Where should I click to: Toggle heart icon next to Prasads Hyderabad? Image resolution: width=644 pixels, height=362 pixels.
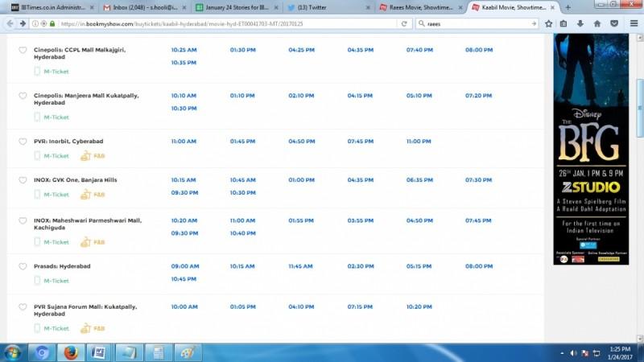point(23,266)
